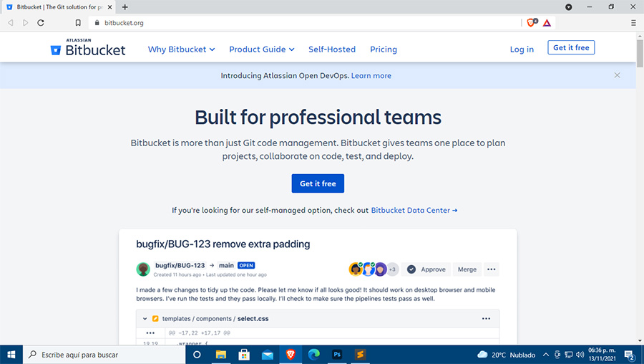Reload the page with the refresh icon
Image resolution: width=644 pixels, height=364 pixels.
pos(41,23)
